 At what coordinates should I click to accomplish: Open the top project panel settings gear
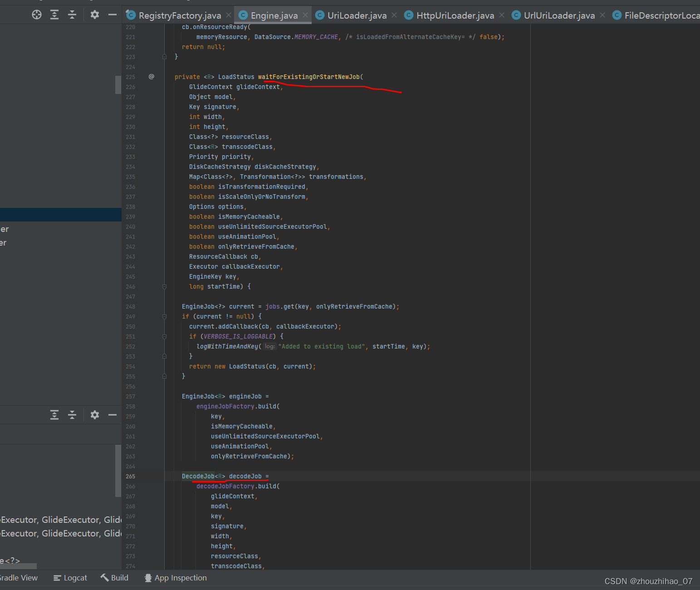pos(94,15)
